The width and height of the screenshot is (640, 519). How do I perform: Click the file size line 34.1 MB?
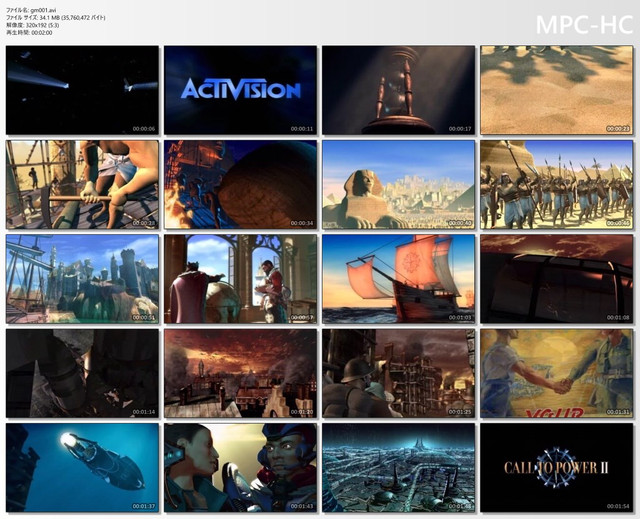(56, 18)
